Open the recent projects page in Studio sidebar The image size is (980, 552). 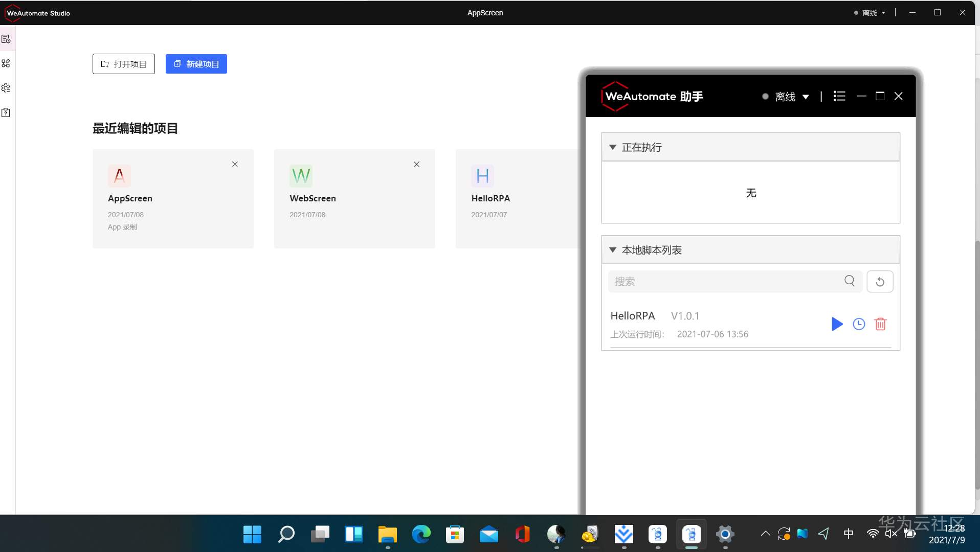(6, 39)
